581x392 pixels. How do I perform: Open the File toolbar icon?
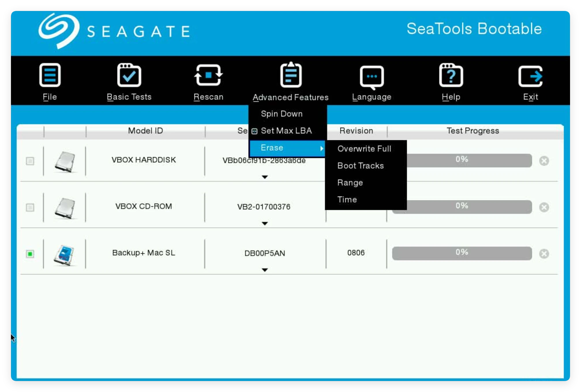pos(50,75)
